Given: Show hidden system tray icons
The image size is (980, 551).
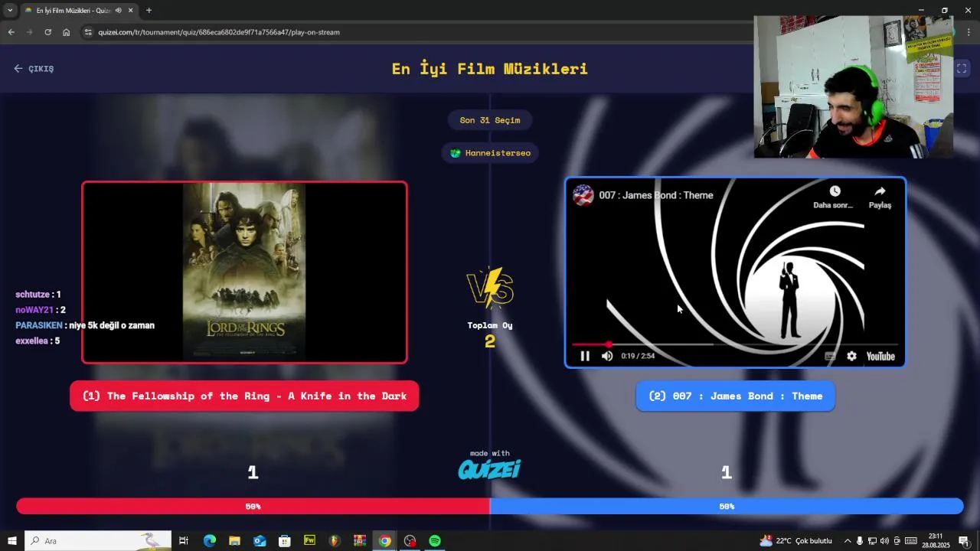Looking at the screenshot, I should pyautogui.click(x=848, y=541).
